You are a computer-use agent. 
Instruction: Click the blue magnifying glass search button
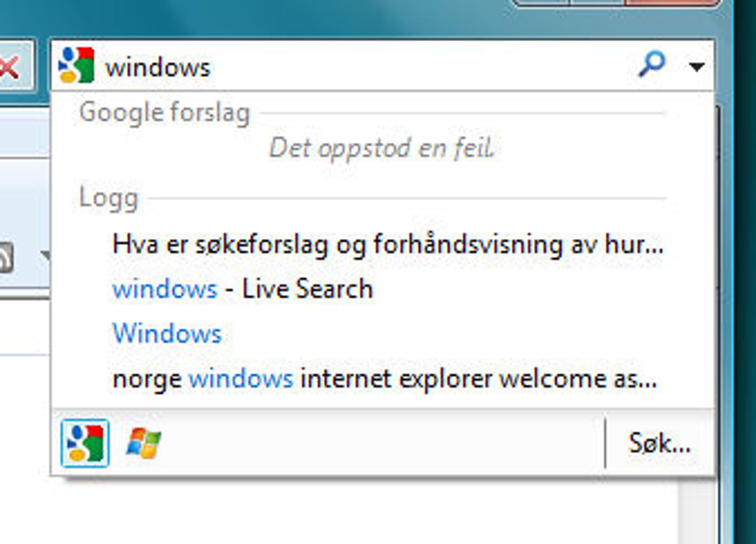click(x=652, y=64)
